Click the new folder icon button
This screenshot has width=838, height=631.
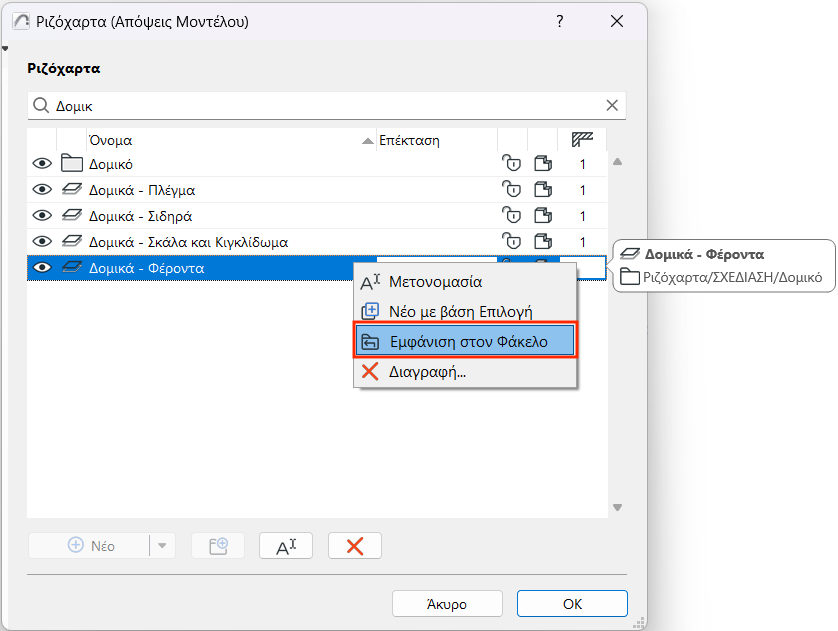point(218,546)
